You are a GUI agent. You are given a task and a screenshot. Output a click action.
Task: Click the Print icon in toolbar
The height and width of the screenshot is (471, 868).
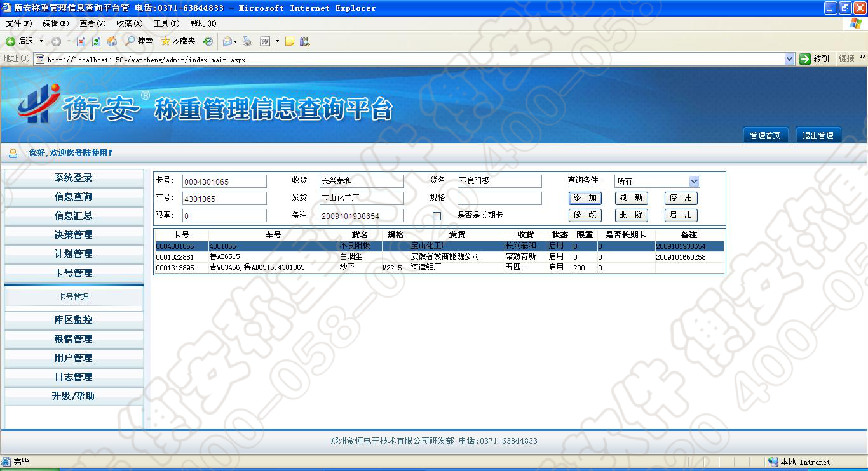coord(247,41)
